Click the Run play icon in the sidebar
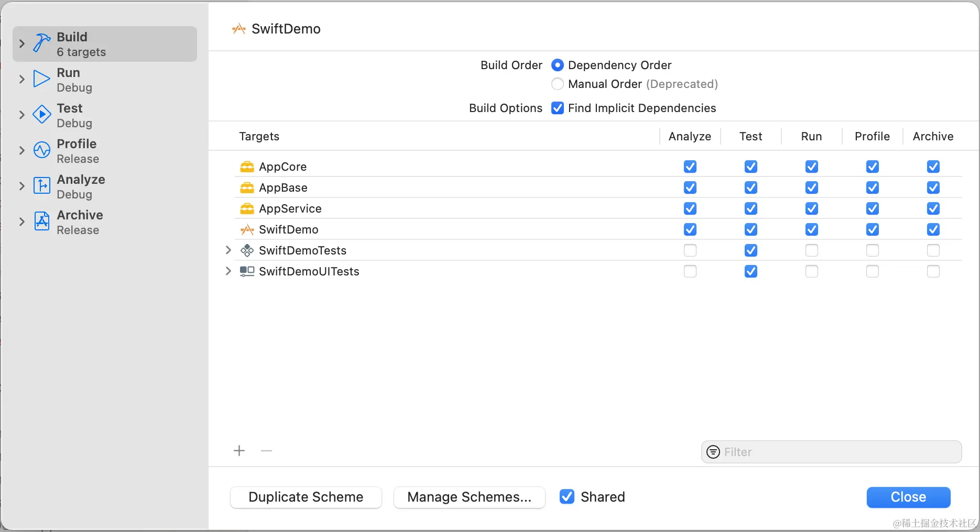The image size is (980, 532). click(42, 79)
